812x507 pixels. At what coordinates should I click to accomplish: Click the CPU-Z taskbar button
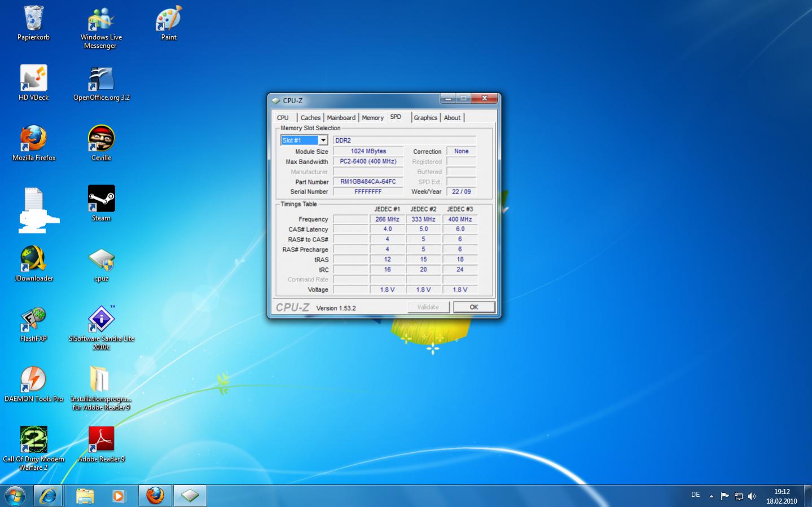coord(190,496)
